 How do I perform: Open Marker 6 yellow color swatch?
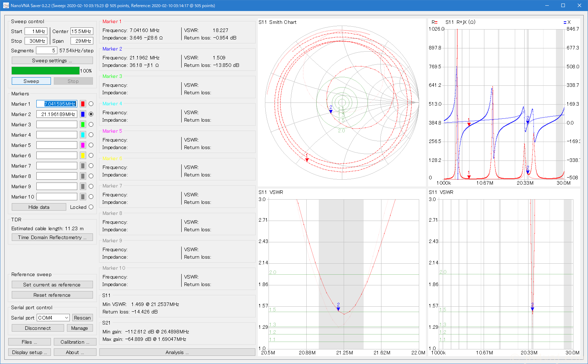coord(83,155)
